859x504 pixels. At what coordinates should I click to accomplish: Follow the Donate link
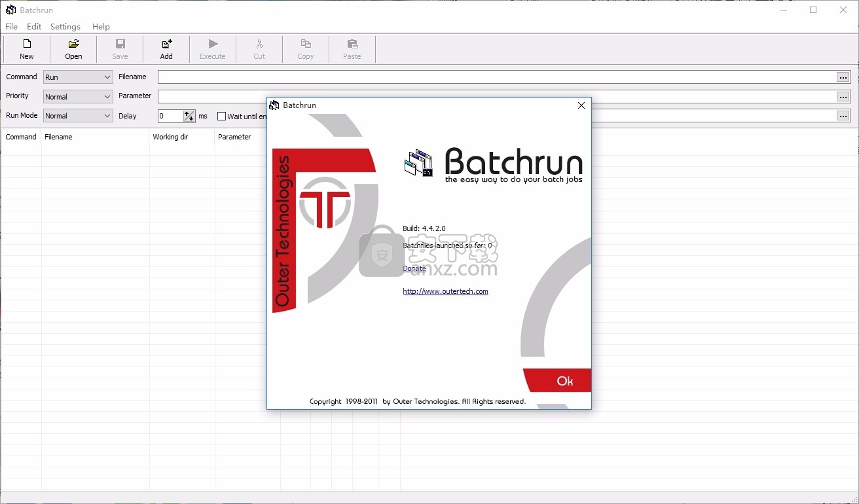point(414,268)
